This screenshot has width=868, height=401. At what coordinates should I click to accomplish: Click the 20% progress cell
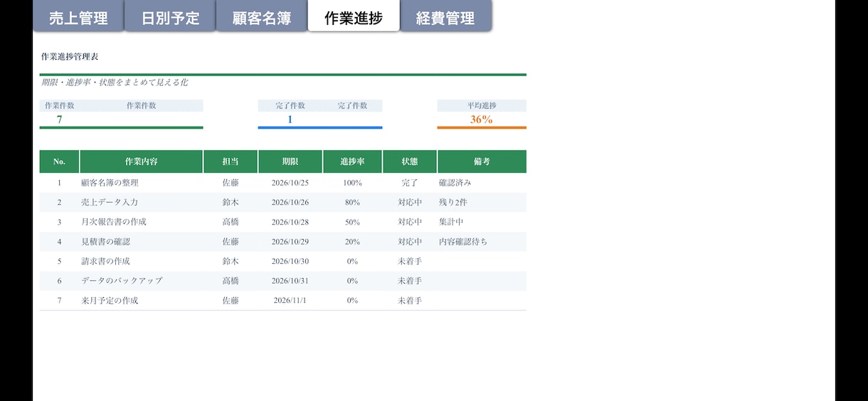353,242
